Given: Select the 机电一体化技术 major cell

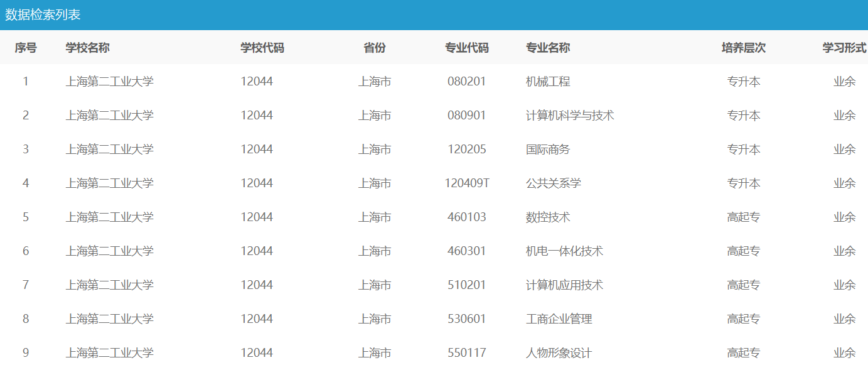Looking at the screenshot, I should coord(564,251).
